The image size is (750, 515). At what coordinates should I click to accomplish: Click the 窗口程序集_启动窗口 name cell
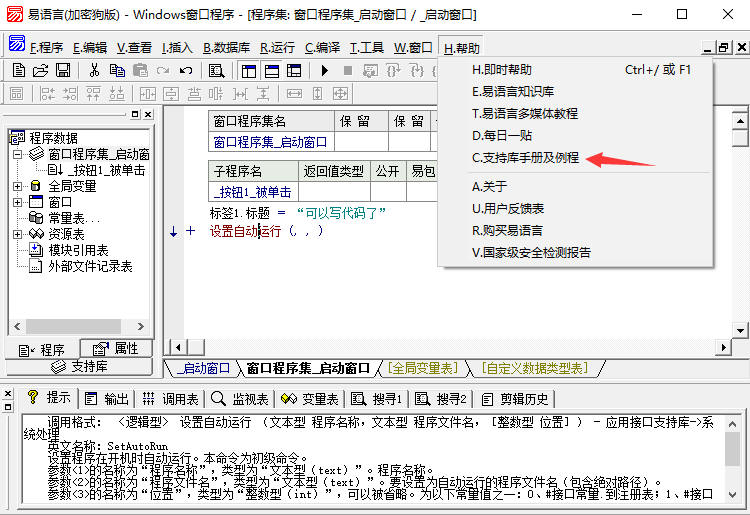click(x=271, y=142)
